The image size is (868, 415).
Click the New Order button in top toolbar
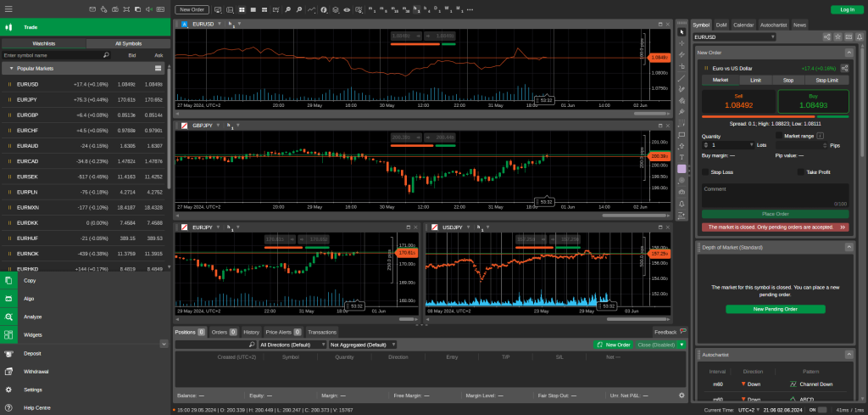(192, 9)
